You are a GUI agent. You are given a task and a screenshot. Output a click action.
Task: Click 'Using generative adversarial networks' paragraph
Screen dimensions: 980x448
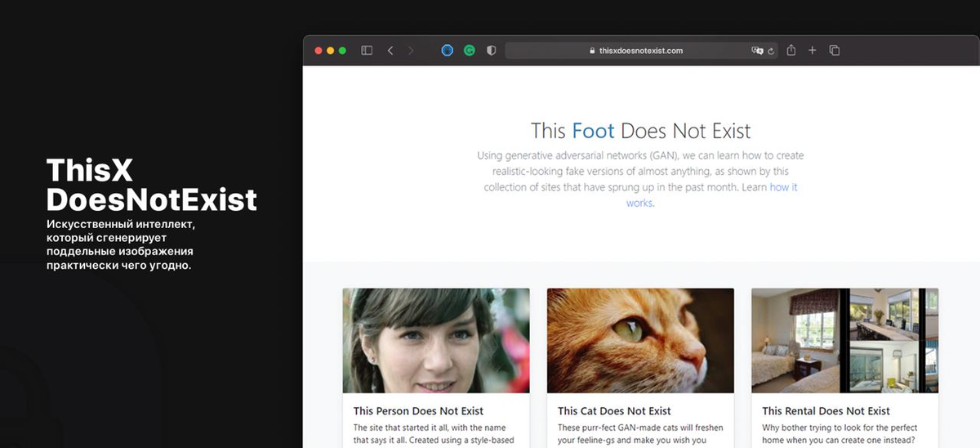click(x=640, y=179)
